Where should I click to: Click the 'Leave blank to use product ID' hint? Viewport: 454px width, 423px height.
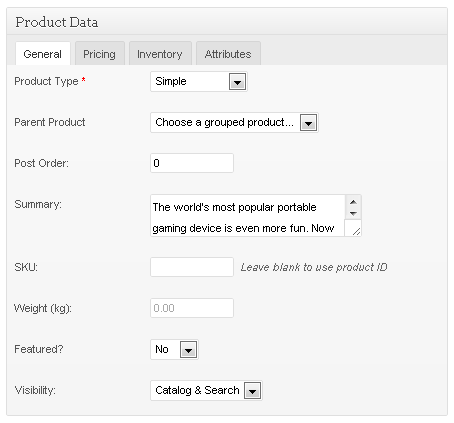(x=314, y=267)
